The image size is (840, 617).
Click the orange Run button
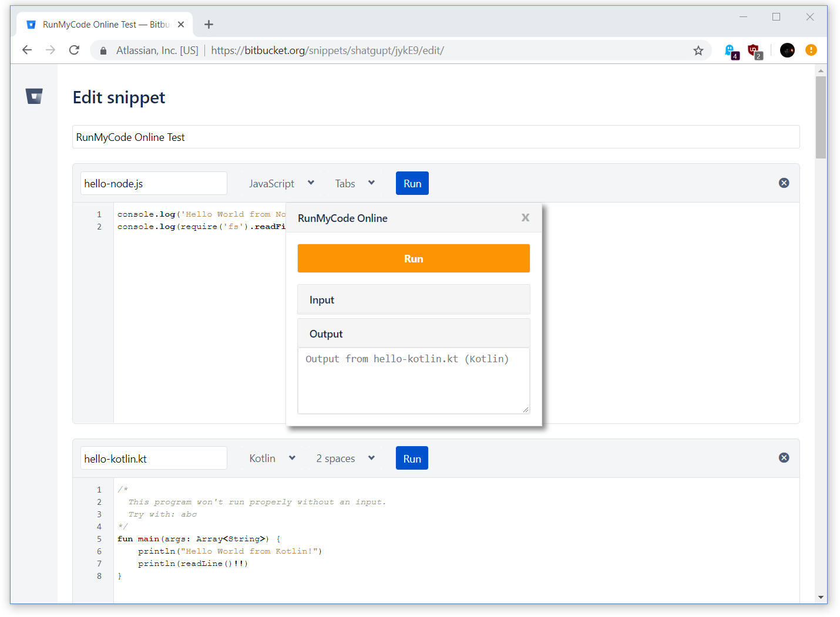tap(414, 258)
